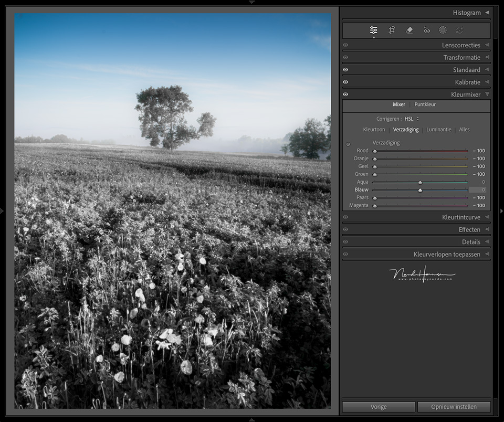Click the Blauw saturation slider handle
Screen dimensions: 504x422
tap(420, 190)
